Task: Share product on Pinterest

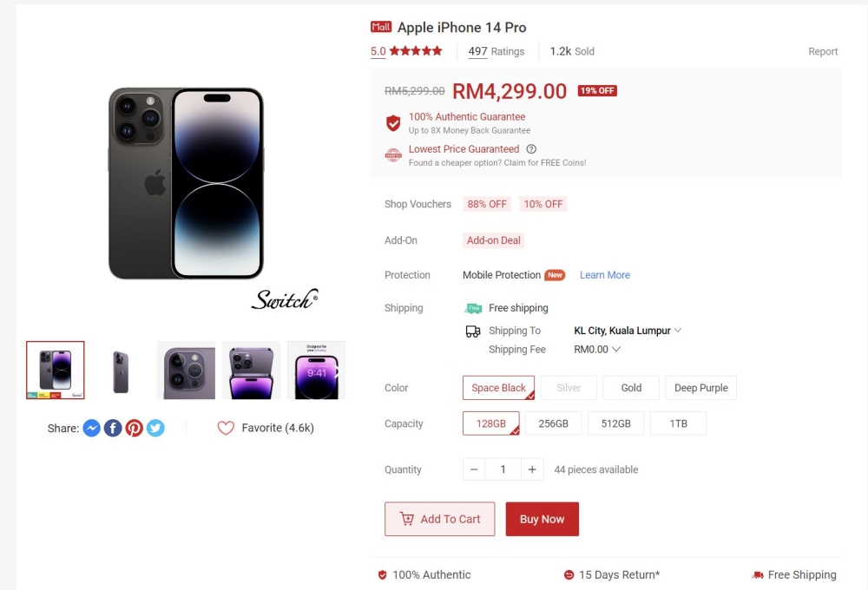Action: 134,428
